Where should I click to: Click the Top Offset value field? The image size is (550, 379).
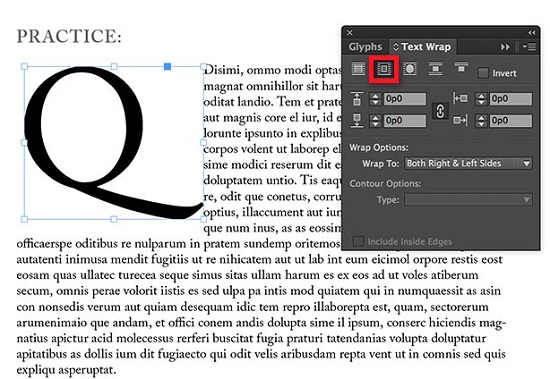(x=405, y=99)
